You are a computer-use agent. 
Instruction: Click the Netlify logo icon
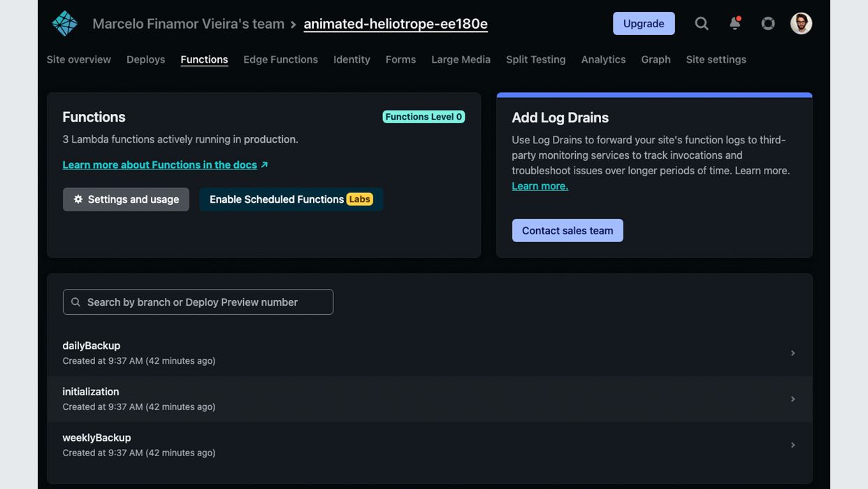pyautogui.click(x=64, y=24)
